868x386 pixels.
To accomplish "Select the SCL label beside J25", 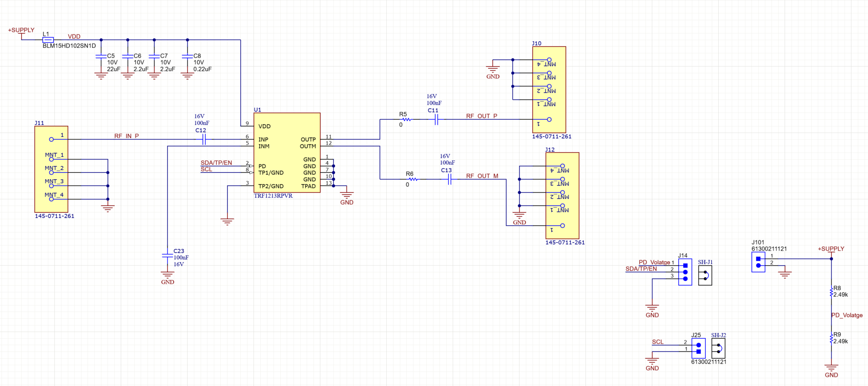I will (658, 342).
